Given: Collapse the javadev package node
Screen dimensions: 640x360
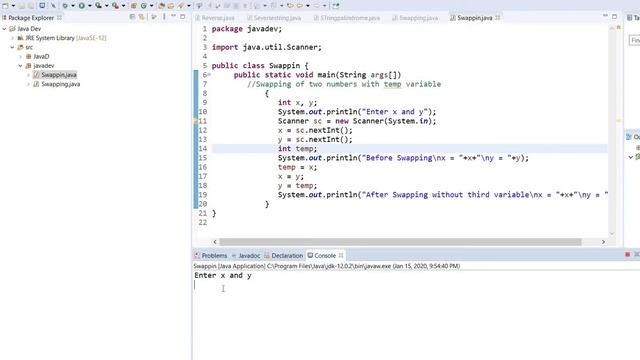Looking at the screenshot, I should (20, 66).
